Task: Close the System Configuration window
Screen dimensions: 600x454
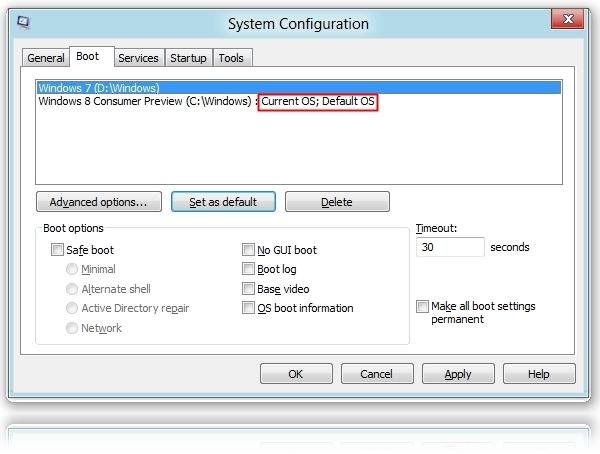Action: (x=567, y=19)
